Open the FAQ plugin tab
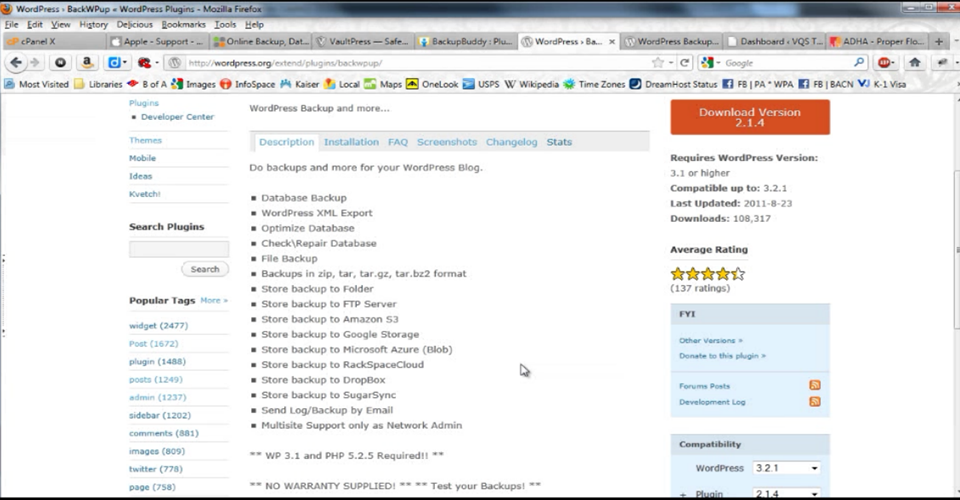Screen dimensions: 960x500 [397, 142]
